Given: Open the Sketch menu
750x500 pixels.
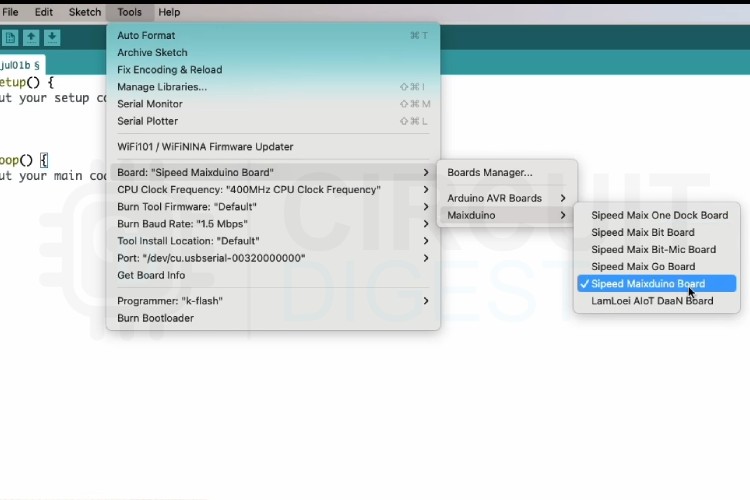Looking at the screenshot, I should point(85,12).
